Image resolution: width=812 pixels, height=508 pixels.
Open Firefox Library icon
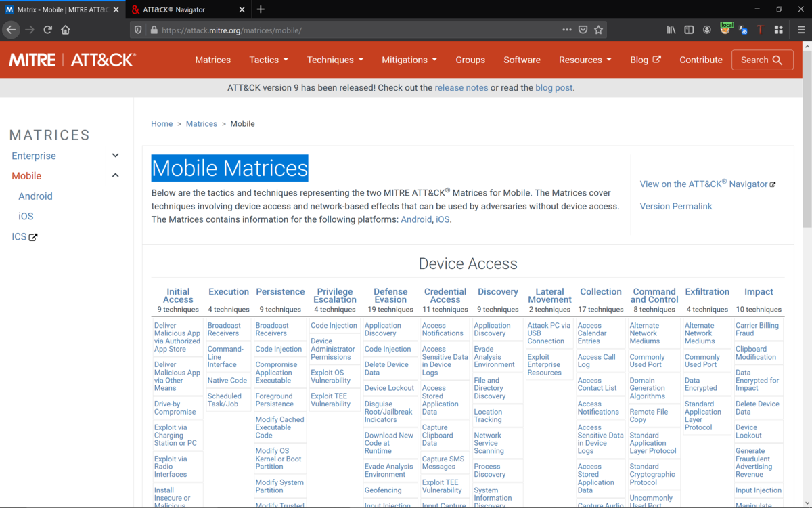coord(671,30)
